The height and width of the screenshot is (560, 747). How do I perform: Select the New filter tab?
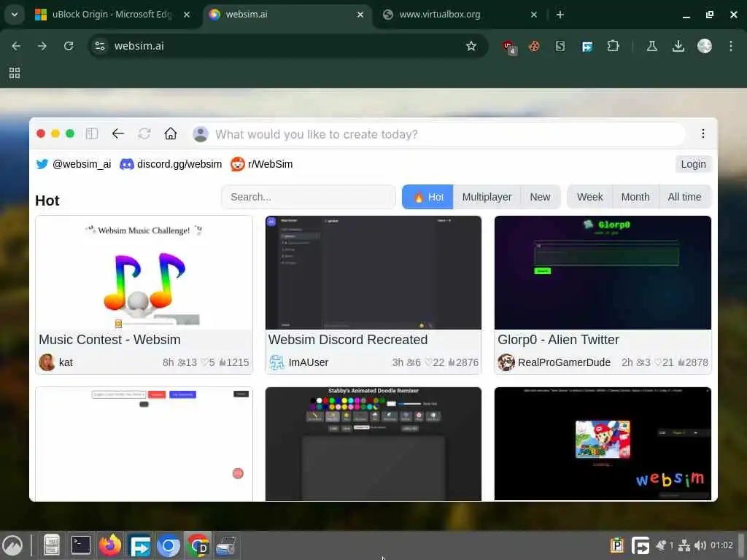coord(540,197)
